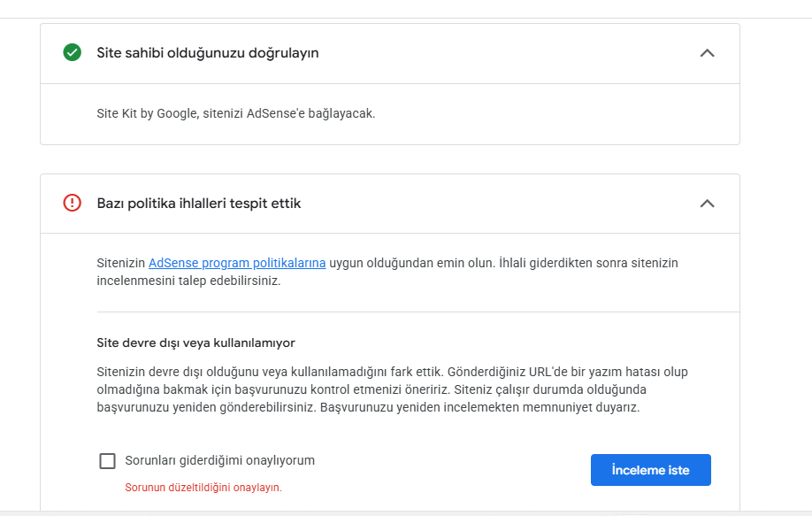The height and width of the screenshot is (516, 812).
Task: Click the red policy violation warning icon
Action: coord(72,203)
